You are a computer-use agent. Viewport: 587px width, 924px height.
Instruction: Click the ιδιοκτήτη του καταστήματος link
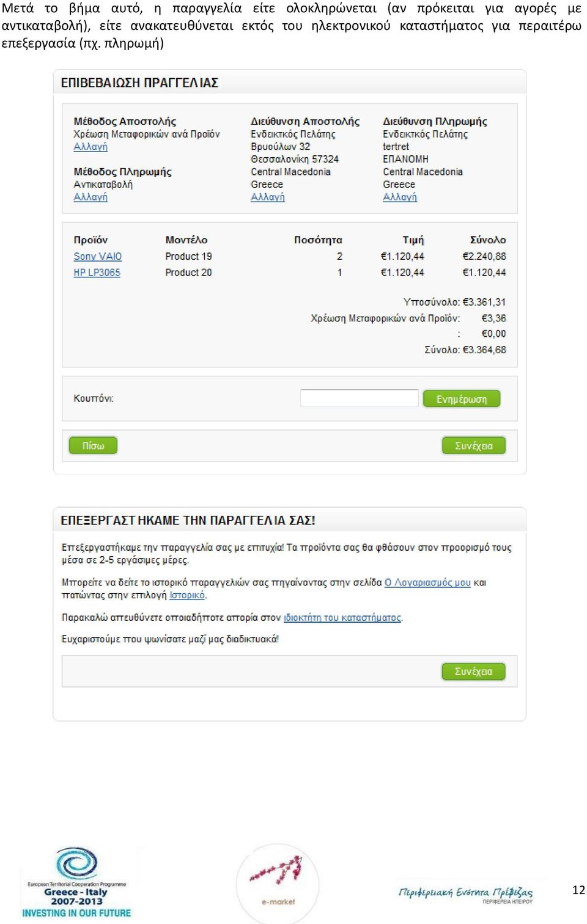coord(342,618)
